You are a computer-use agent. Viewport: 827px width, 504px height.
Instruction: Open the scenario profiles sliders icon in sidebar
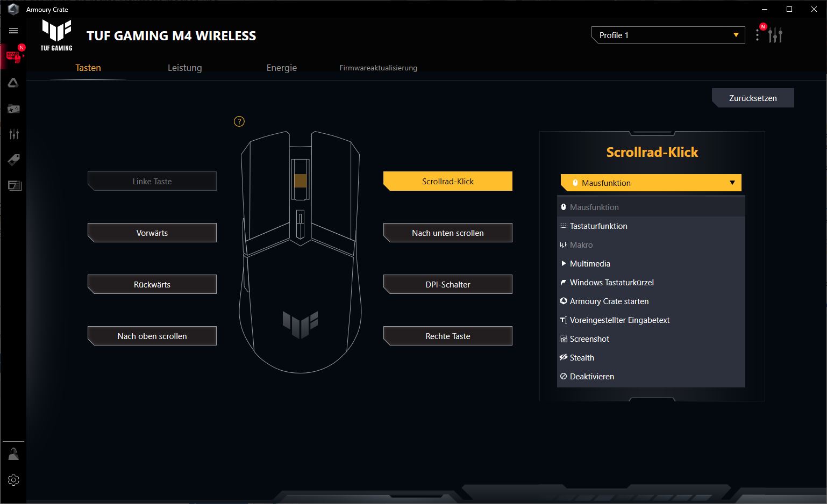point(13,134)
